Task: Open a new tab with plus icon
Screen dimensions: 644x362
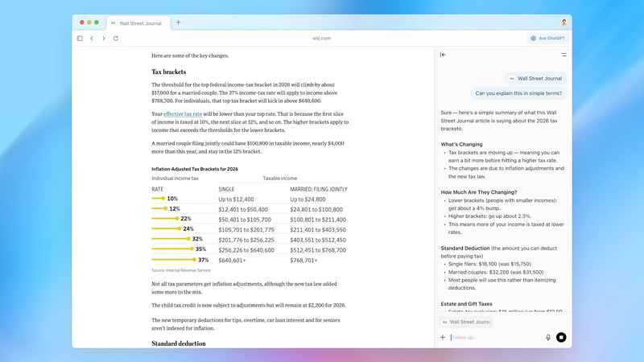Action: 178,23
